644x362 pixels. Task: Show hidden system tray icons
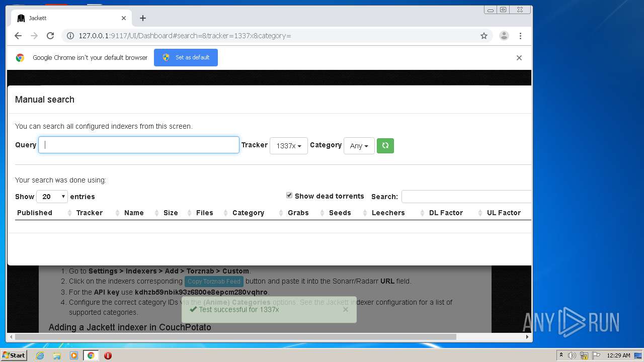tap(561, 355)
